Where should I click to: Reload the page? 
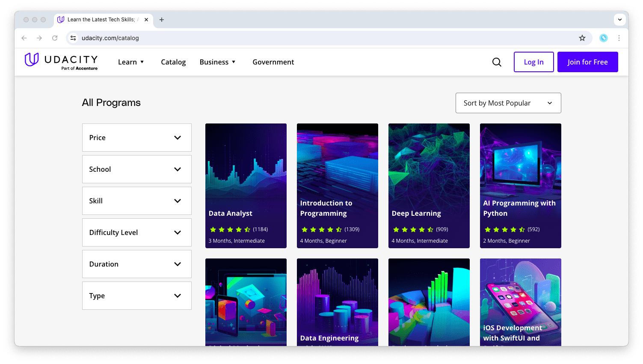point(55,38)
